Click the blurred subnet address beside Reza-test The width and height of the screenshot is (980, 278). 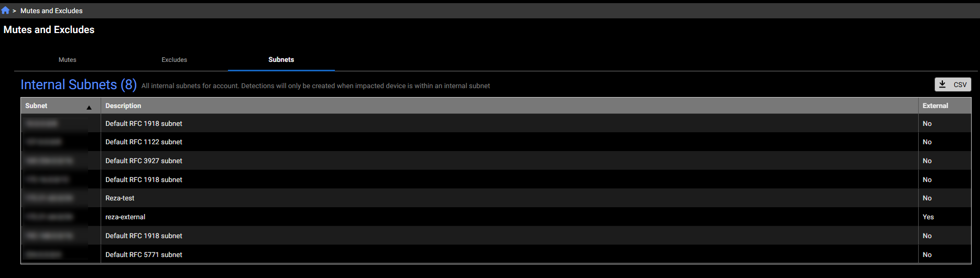pyautogui.click(x=49, y=198)
